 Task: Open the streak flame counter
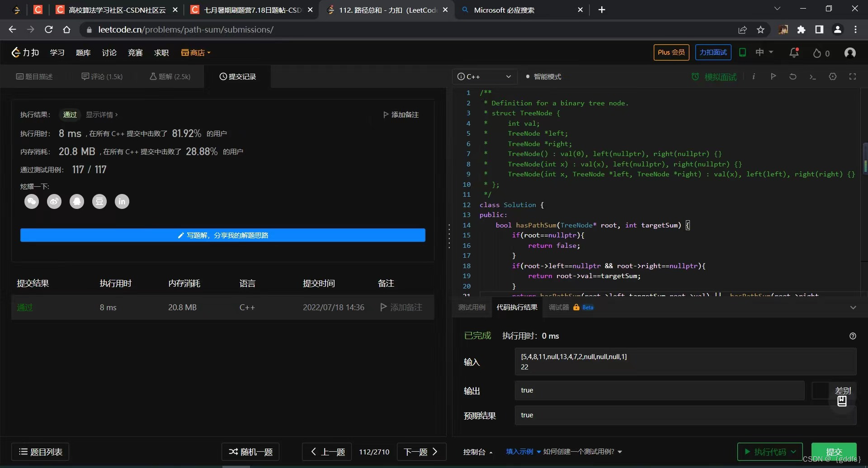tap(821, 53)
